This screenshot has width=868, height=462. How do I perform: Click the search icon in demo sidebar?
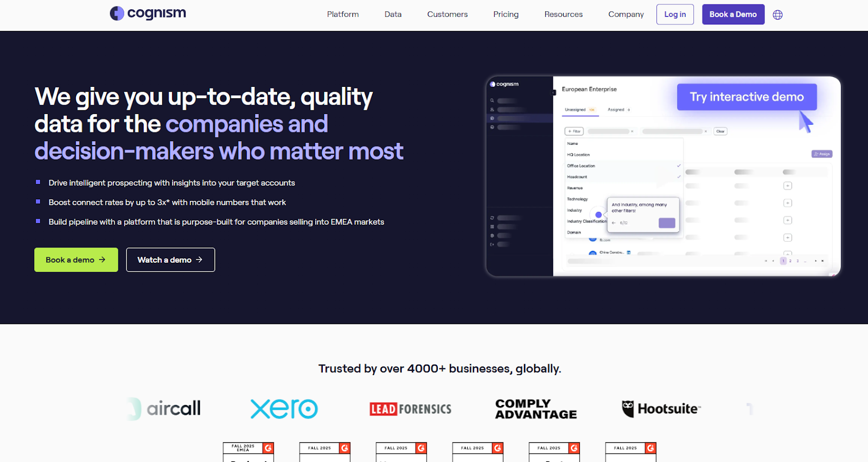tap(492, 101)
